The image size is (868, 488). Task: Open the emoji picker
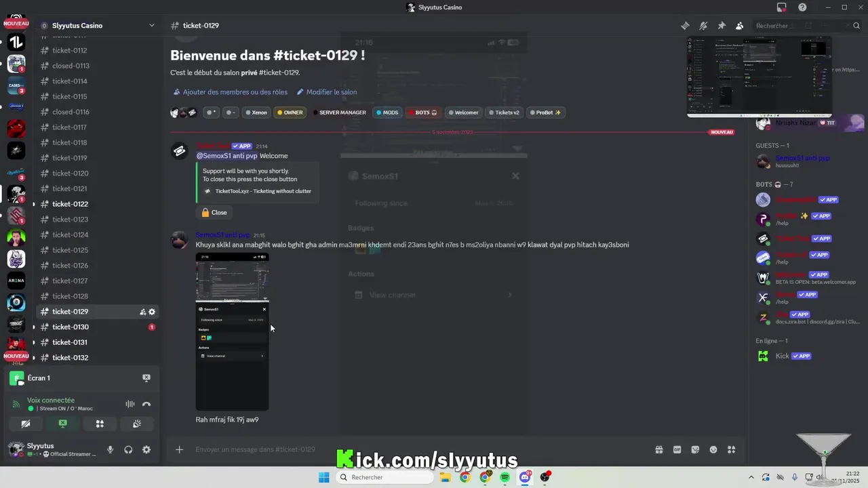pyautogui.click(x=713, y=449)
